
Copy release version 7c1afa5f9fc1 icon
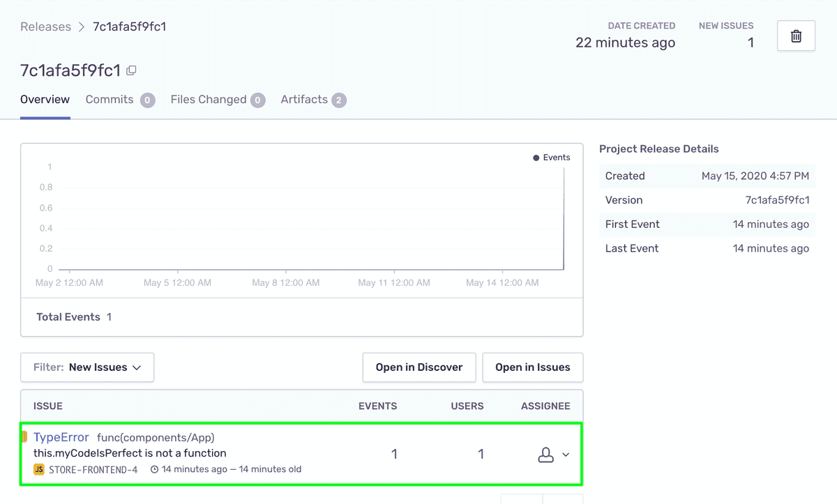131,70
